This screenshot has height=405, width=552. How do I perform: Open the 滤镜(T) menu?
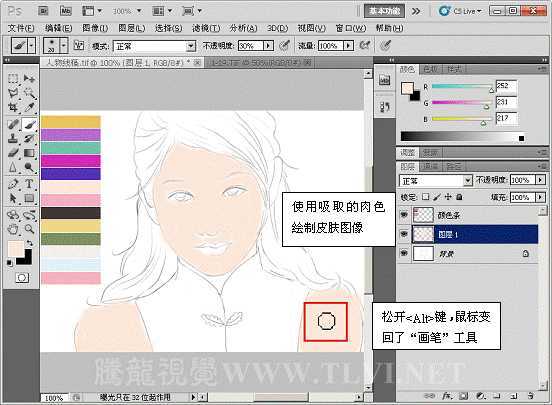coord(206,28)
